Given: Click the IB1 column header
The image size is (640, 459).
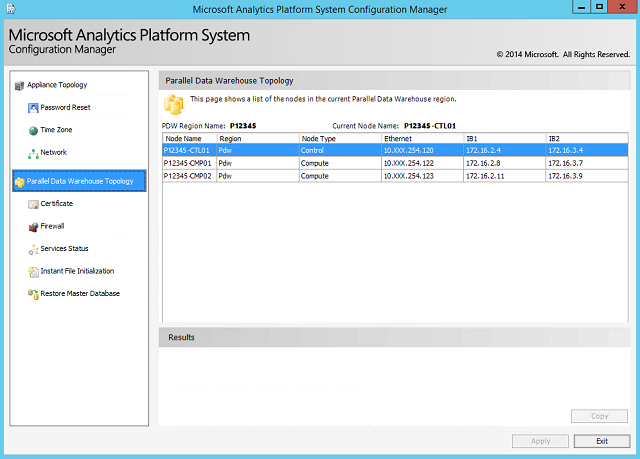Looking at the screenshot, I should [x=504, y=138].
